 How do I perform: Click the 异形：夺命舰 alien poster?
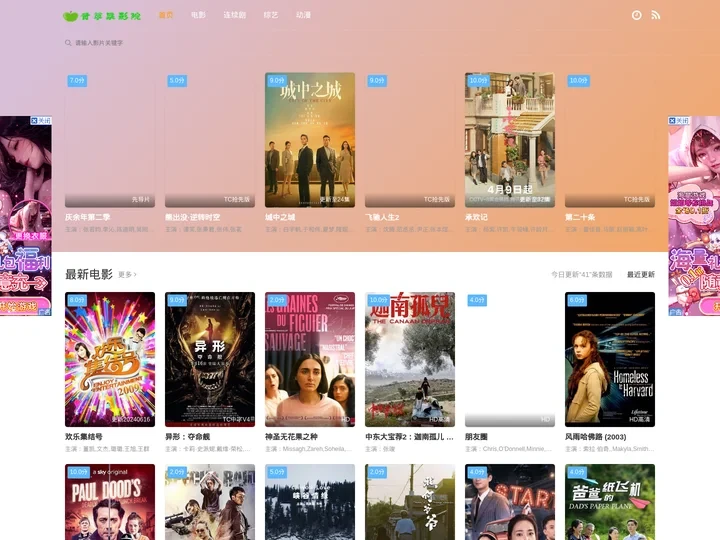pyautogui.click(x=210, y=360)
